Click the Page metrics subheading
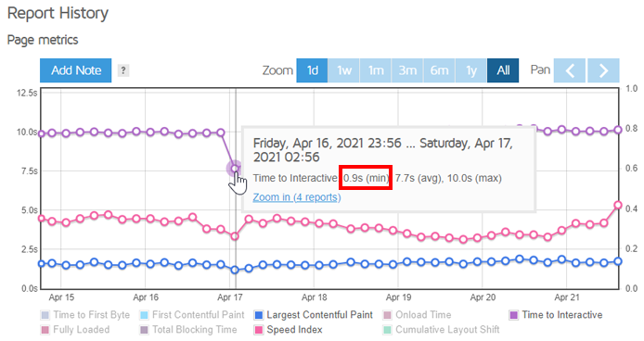The width and height of the screenshot is (644, 341). 43,40
